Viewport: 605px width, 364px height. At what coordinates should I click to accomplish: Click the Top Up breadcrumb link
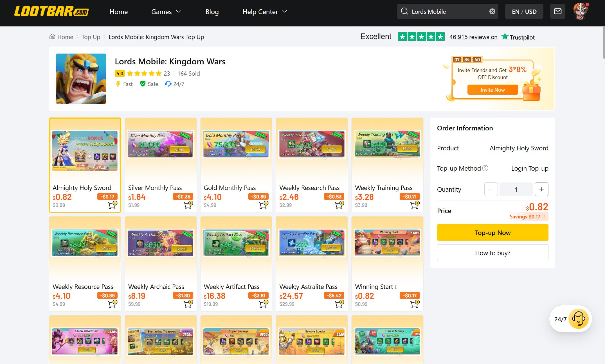(x=91, y=37)
